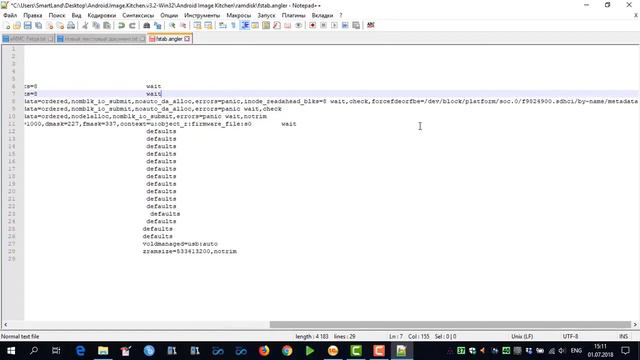Click the zramsize=533413200,notrim text on line 28
This screenshot has height=360, width=640.
[190, 251]
